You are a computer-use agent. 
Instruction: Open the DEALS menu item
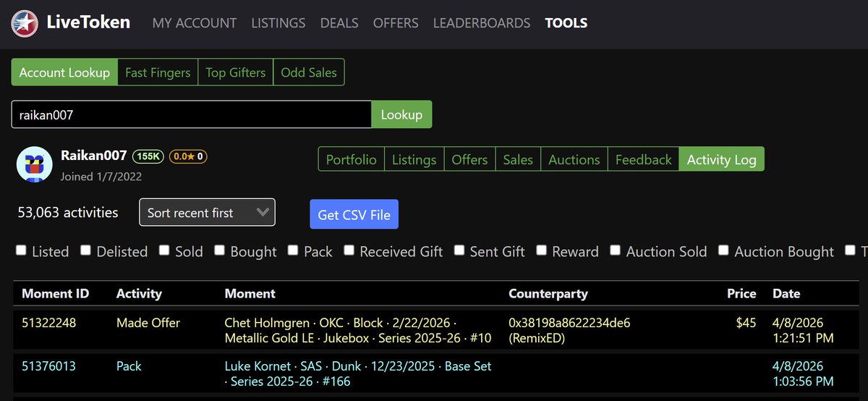(339, 23)
